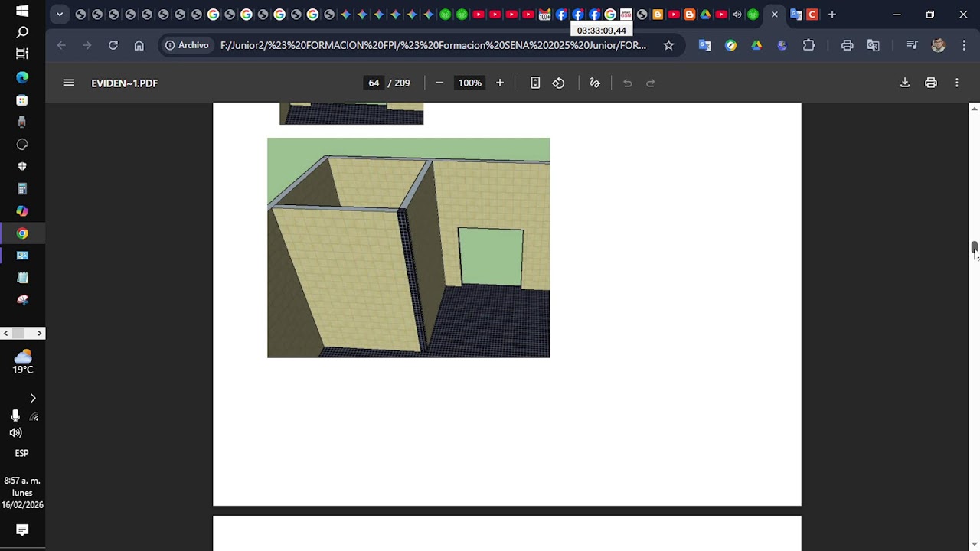Image resolution: width=980 pixels, height=551 pixels.
Task: Open Task View in the taskbar
Action: [22, 54]
